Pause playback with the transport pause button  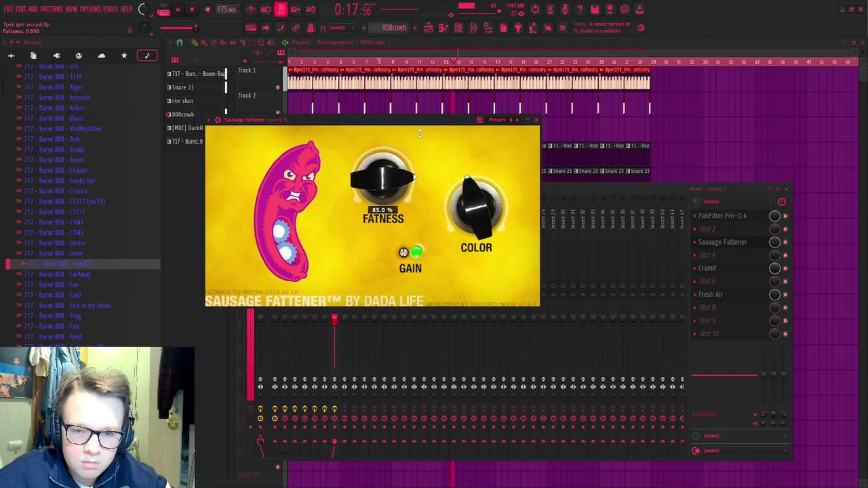click(x=178, y=9)
